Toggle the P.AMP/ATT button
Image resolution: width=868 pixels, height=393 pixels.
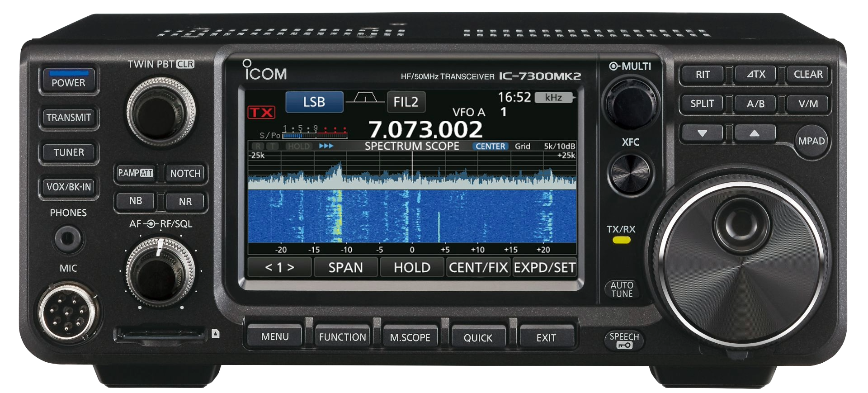coord(135,173)
